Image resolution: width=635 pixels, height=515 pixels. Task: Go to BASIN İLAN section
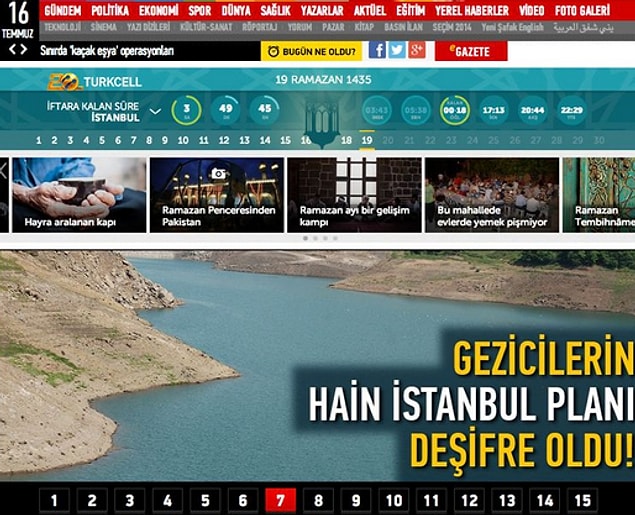pyautogui.click(x=403, y=28)
